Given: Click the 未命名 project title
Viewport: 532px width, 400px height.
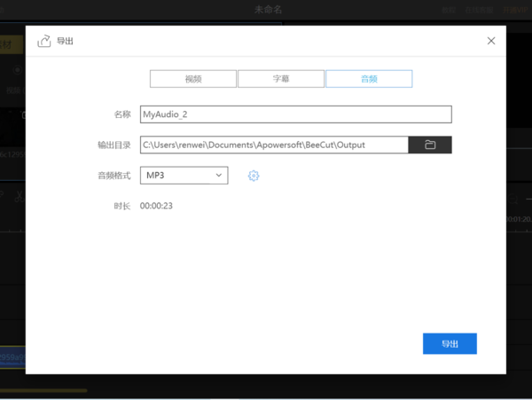Looking at the screenshot, I should (x=269, y=9).
